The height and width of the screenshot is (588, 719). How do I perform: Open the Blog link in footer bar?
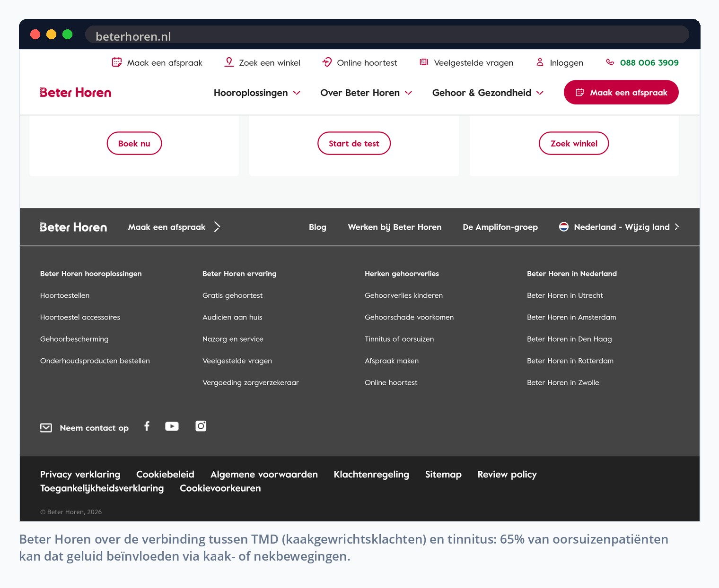[317, 227]
